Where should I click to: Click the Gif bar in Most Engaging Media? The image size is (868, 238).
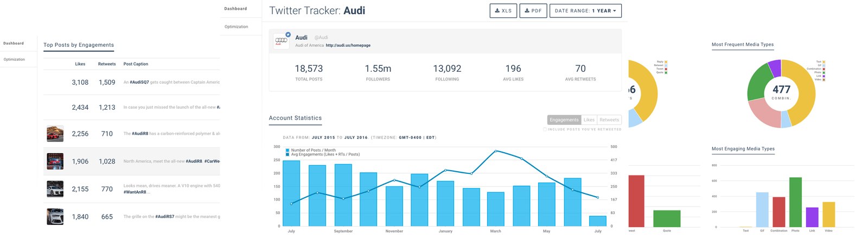[762, 210]
